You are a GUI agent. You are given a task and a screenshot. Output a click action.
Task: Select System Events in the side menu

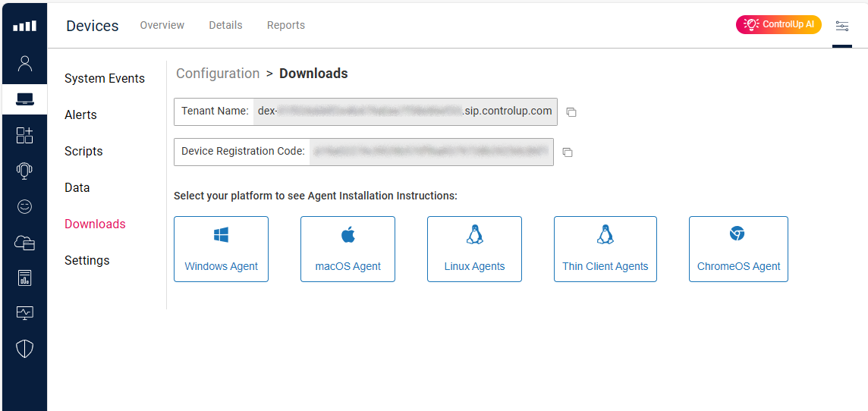click(x=105, y=79)
